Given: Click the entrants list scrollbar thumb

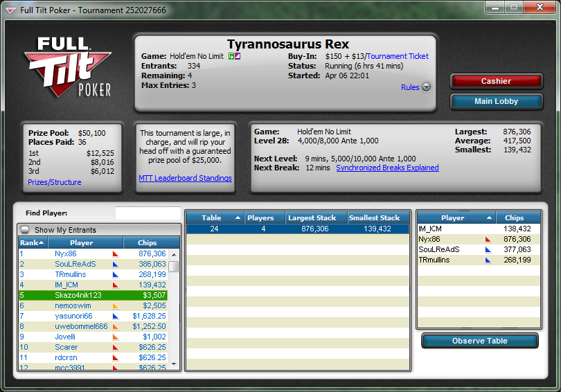Looking at the screenshot, I should click(174, 267).
